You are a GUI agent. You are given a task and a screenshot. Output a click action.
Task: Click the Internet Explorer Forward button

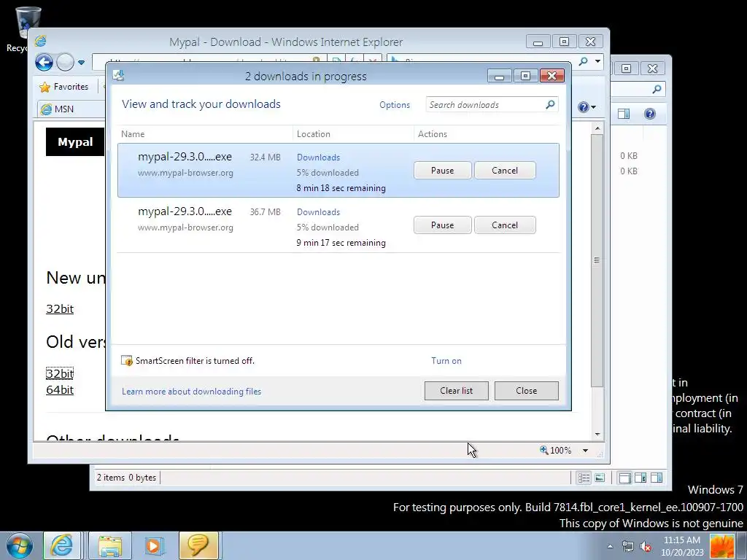(x=65, y=63)
